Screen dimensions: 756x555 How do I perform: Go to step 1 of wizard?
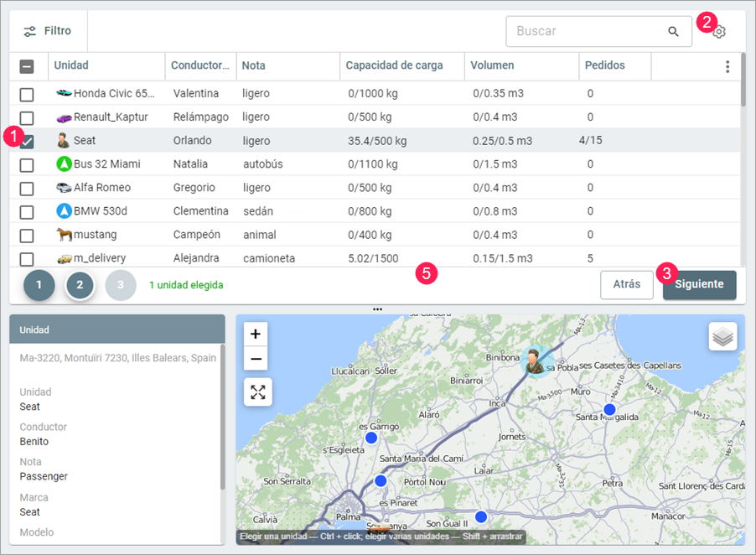coord(39,285)
